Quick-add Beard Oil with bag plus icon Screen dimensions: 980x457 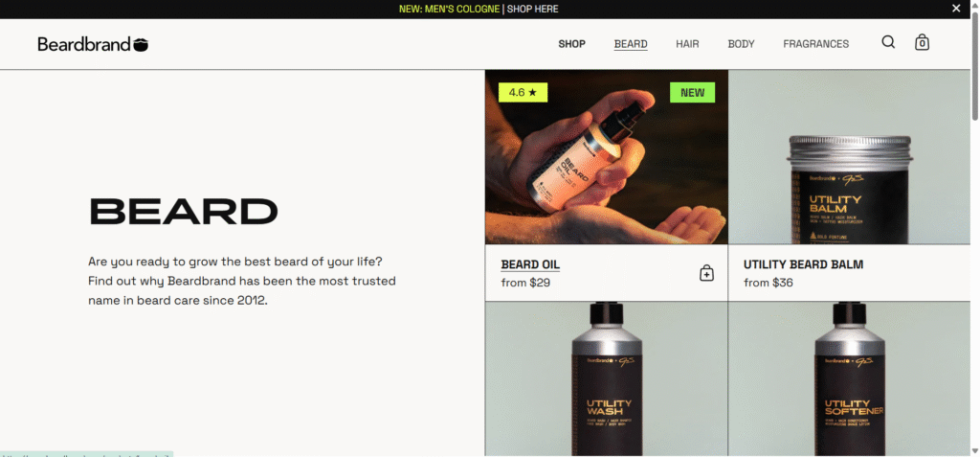(706, 274)
